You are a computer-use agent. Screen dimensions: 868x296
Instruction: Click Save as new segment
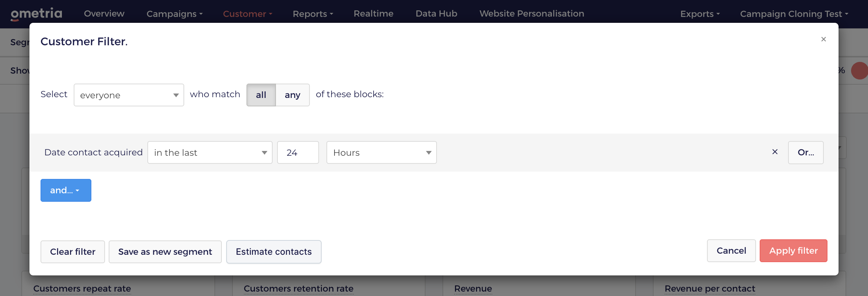pos(165,252)
